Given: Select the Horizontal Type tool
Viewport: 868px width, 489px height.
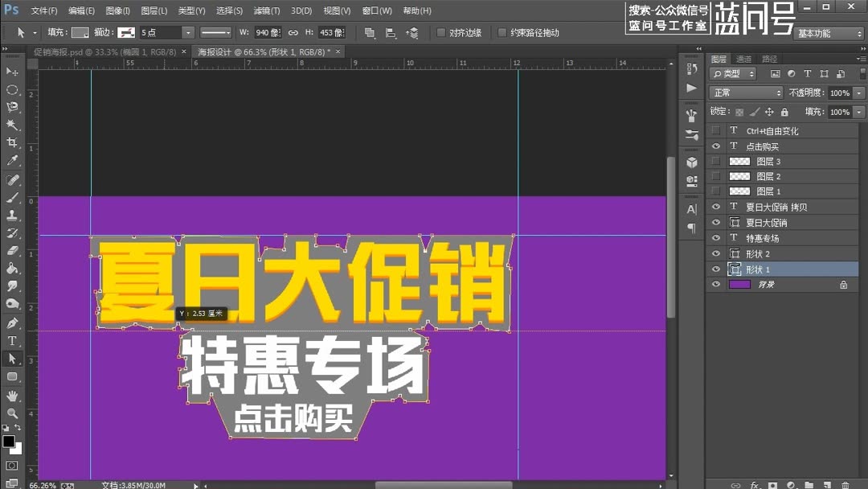Looking at the screenshot, I should pyautogui.click(x=10, y=340).
